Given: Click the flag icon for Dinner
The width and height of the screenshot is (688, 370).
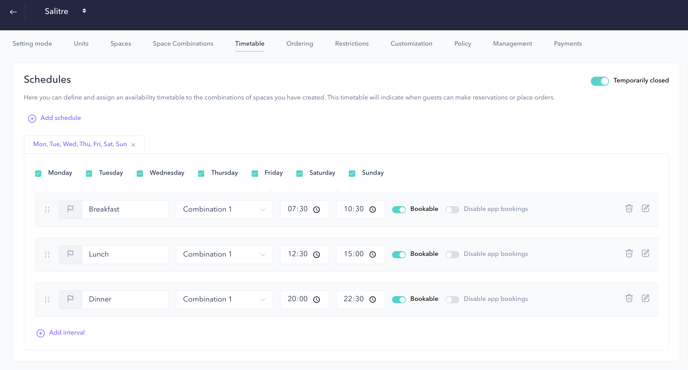Looking at the screenshot, I should [70, 299].
